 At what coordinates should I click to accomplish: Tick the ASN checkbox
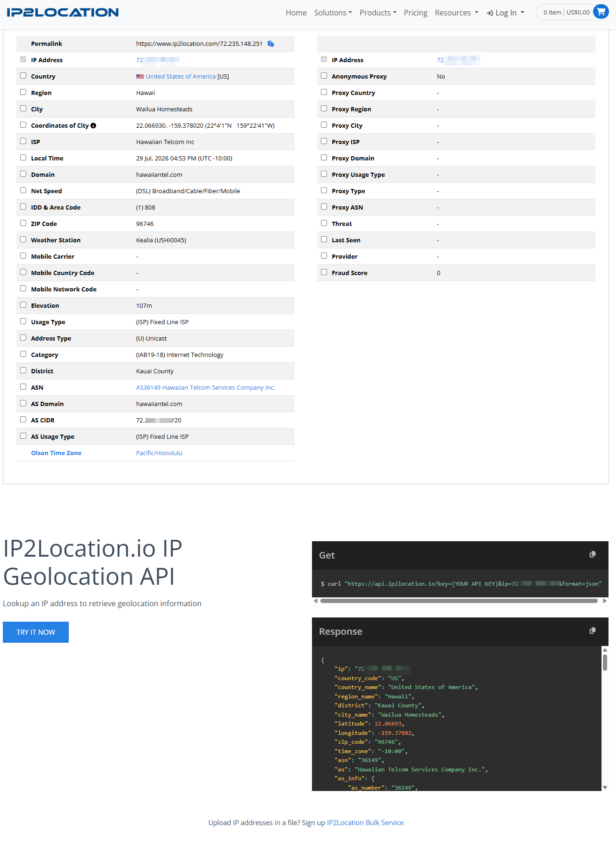[x=23, y=387]
